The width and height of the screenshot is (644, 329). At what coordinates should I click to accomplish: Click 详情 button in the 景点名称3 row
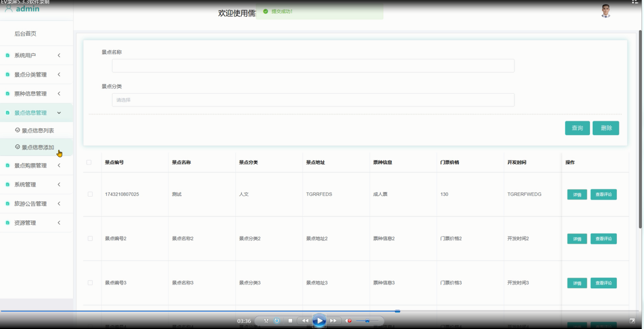(577, 283)
